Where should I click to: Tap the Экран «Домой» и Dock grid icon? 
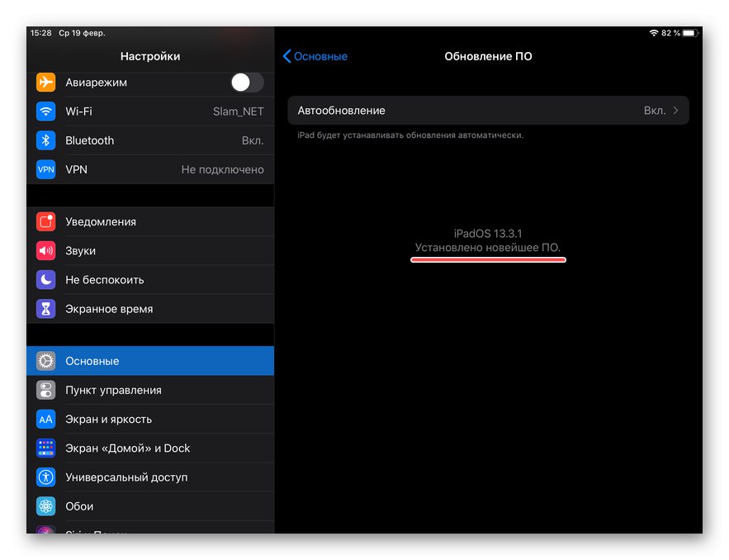pyautogui.click(x=45, y=448)
